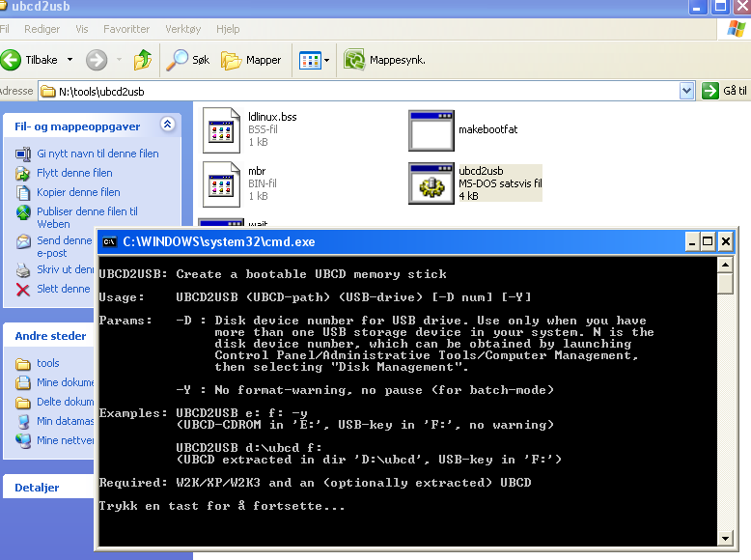Click the makebootfat file name label
The image size is (751, 560).
click(x=488, y=129)
